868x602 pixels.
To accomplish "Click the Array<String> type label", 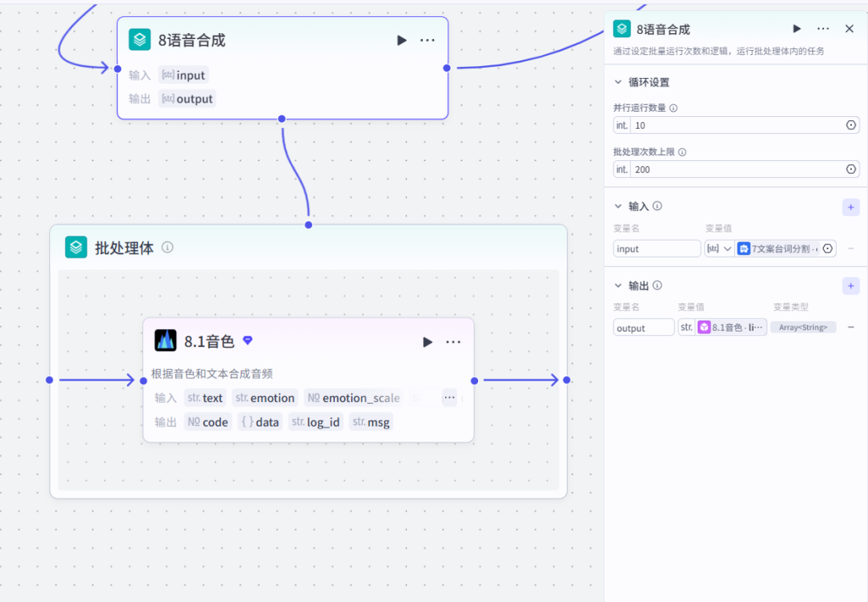I will (x=803, y=327).
